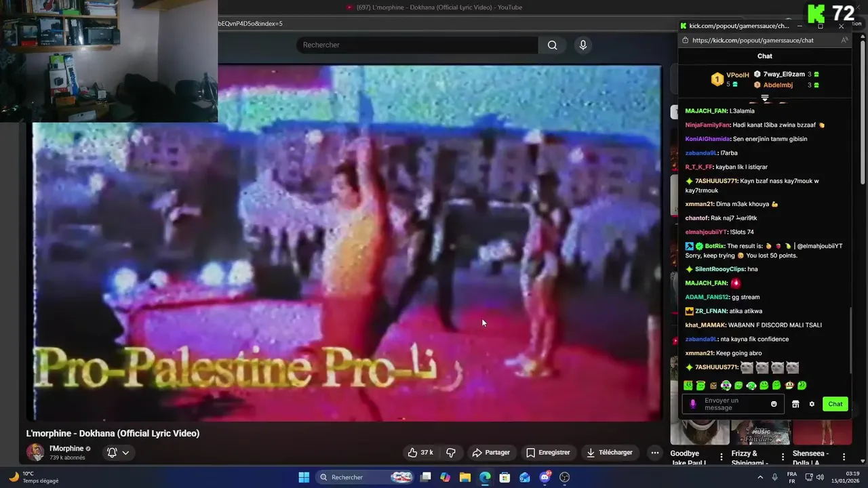The image size is (868, 488).
Task: Click username ADAM_FANS12 in chat
Action: pos(707,297)
